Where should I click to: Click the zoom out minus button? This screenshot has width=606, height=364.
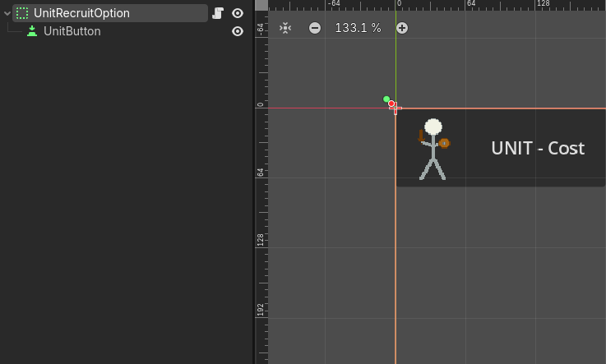click(315, 28)
